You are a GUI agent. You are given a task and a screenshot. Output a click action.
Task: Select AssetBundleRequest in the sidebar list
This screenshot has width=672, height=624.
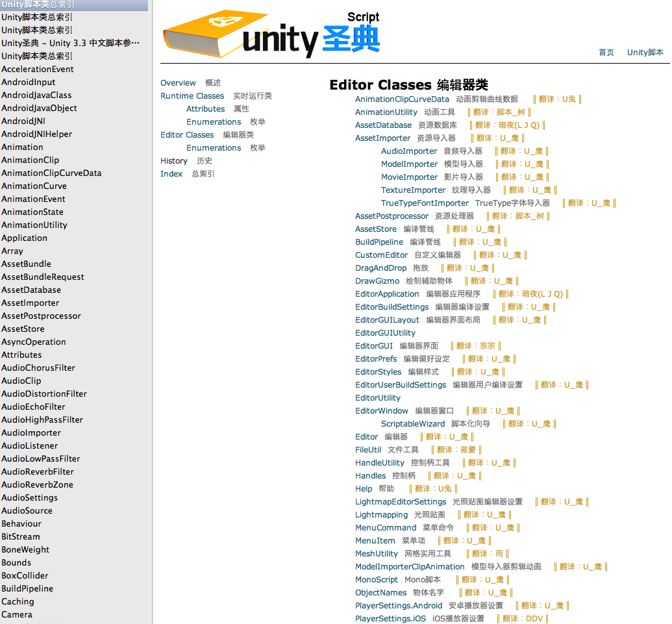pyautogui.click(x=42, y=277)
